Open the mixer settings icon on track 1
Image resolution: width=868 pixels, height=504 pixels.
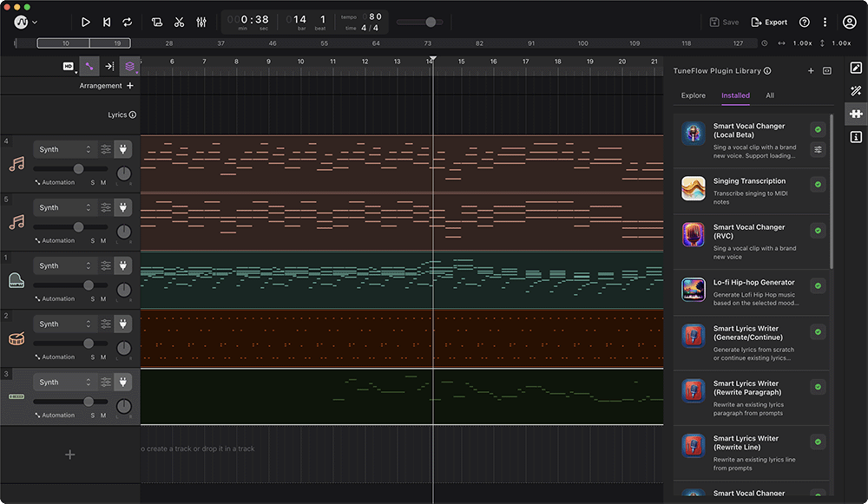point(106,265)
